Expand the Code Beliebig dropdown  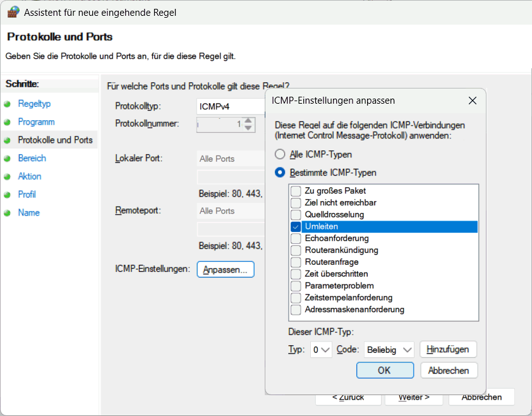pos(389,350)
